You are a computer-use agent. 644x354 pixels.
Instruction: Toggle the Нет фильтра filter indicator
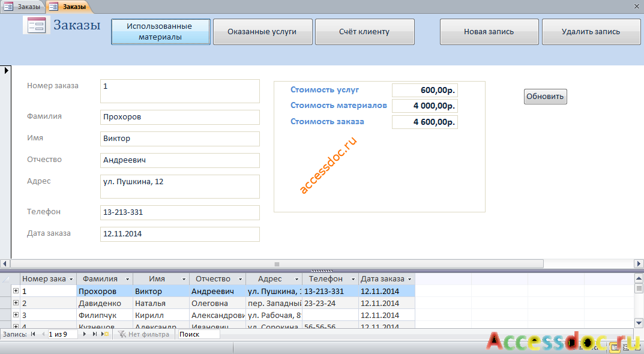144,334
